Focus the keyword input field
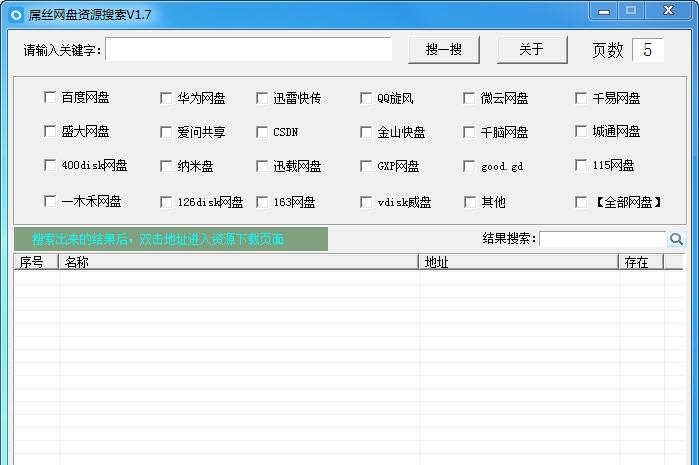 pyautogui.click(x=249, y=49)
